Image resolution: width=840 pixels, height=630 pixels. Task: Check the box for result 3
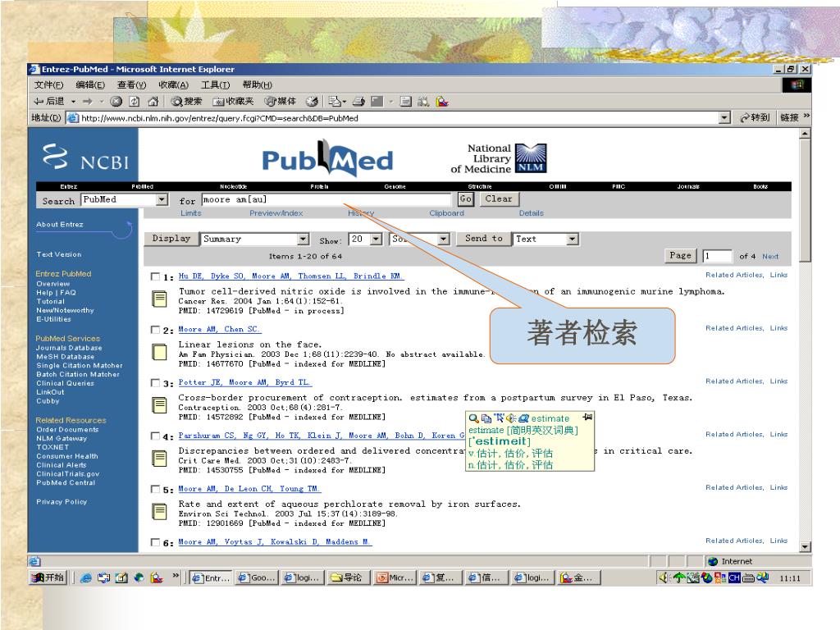[x=155, y=382]
